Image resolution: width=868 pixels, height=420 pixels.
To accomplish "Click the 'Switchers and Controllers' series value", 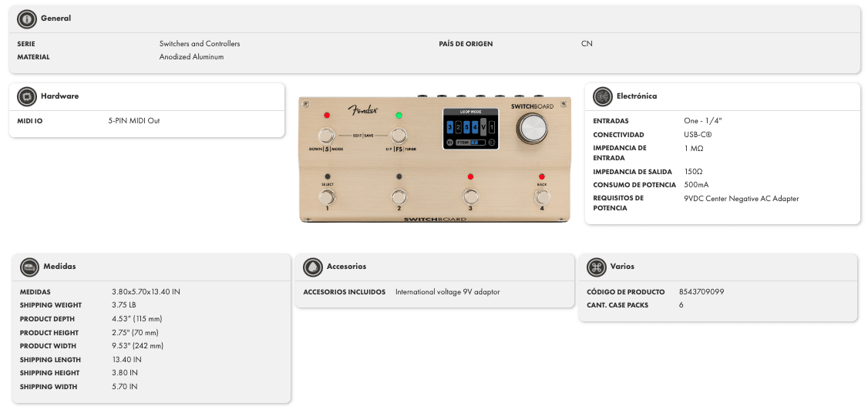I will 200,44.
